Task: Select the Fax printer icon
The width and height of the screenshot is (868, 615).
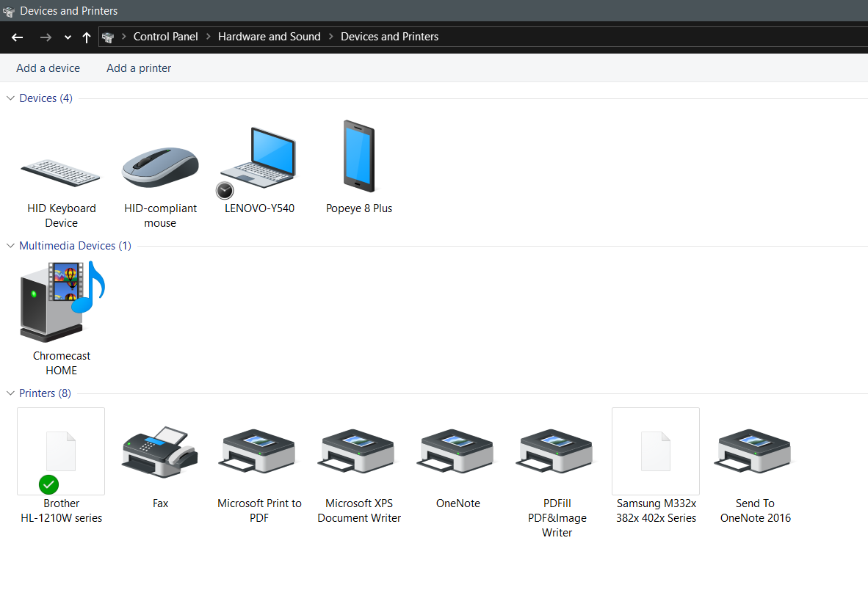Action: point(160,451)
